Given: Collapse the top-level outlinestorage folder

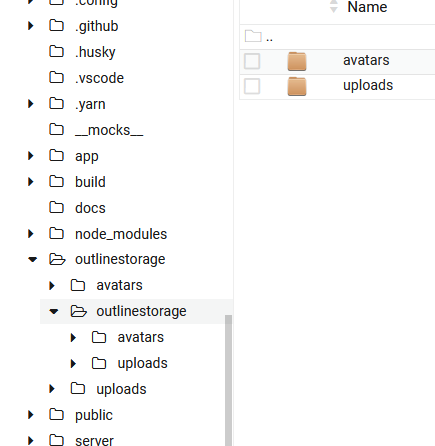Looking at the screenshot, I should (32, 259).
